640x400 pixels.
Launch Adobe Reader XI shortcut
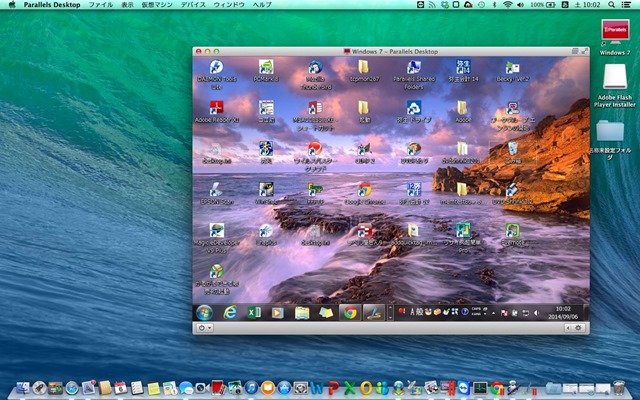tap(217, 112)
